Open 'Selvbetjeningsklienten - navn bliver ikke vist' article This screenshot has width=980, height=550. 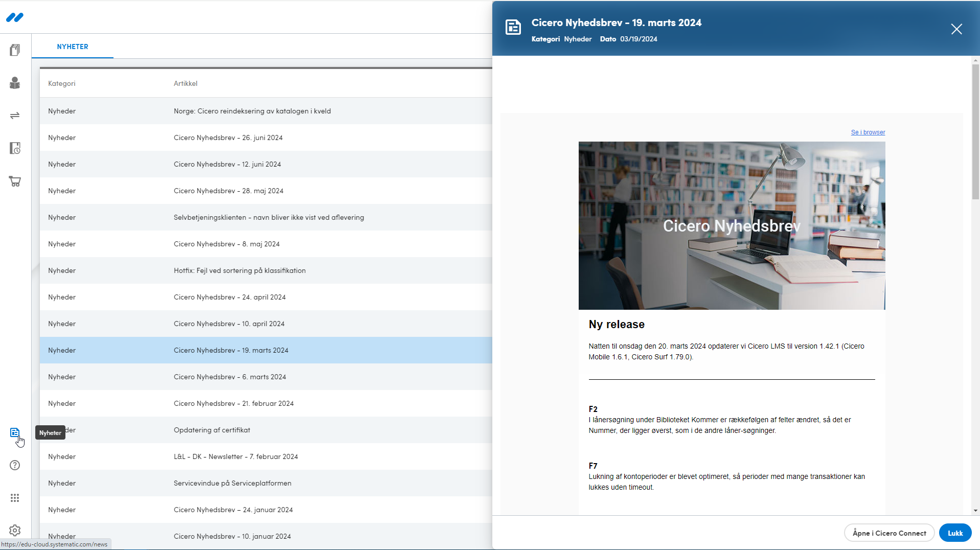[x=266, y=217]
